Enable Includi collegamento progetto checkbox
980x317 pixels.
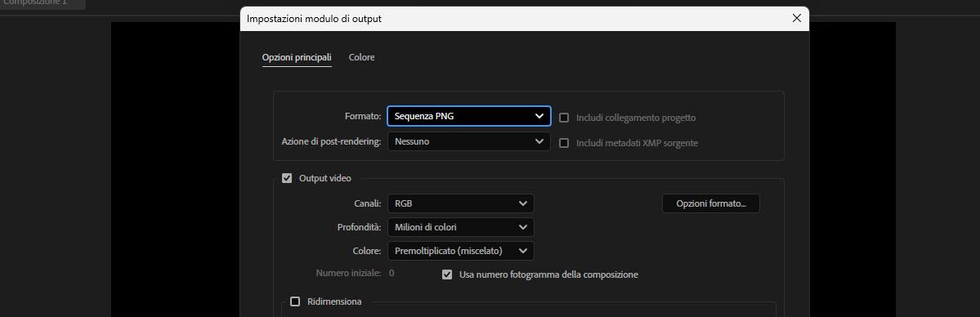pyautogui.click(x=564, y=118)
